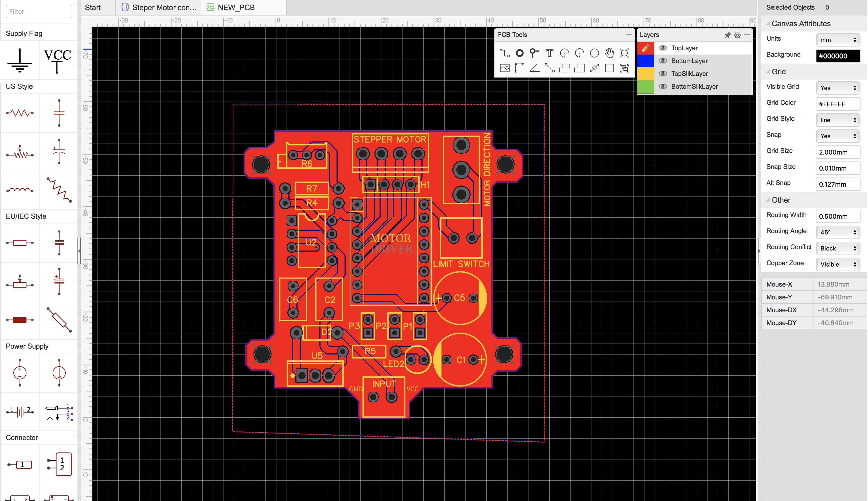Expand the Routing Angle dropdown
This screenshot has width=868, height=501.
(837, 232)
